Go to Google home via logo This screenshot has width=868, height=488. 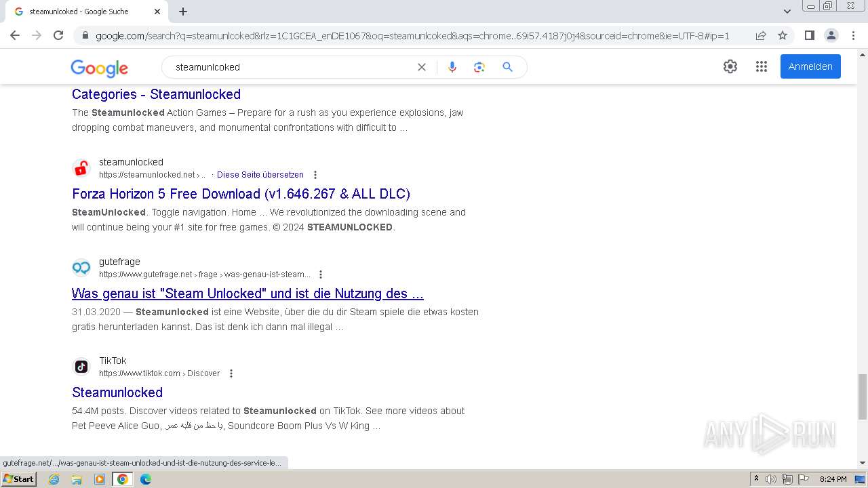(99, 68)
